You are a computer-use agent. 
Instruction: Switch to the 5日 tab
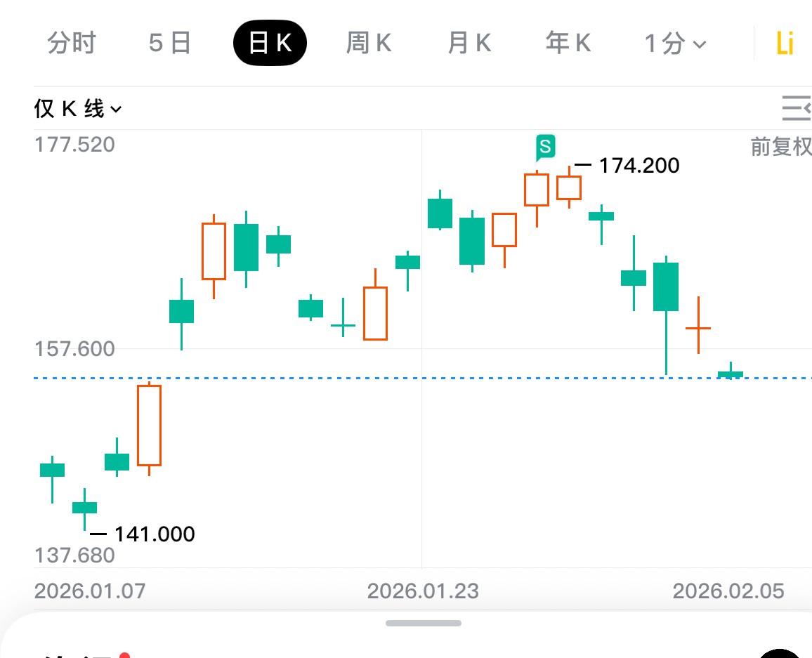click(170, 44)
